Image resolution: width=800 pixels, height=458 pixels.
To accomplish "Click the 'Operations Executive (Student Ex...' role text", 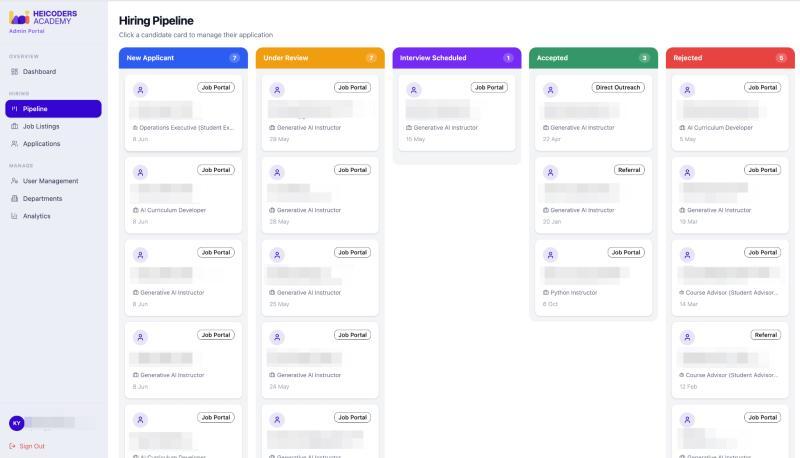I will tap(187, 128).
